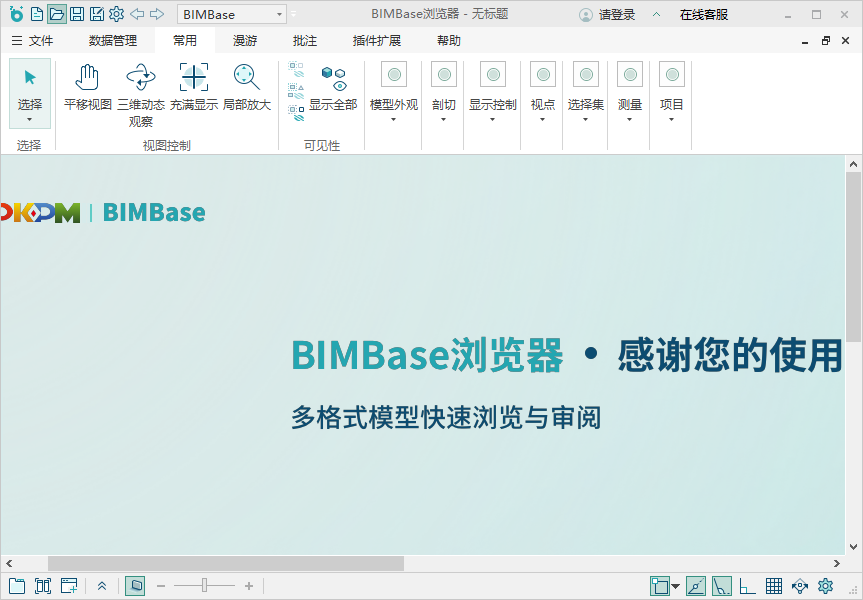Click the minus button beside the status bar slider
This screenshot has width=863, height=600.
pyautogui.click(x=161, y=586)
